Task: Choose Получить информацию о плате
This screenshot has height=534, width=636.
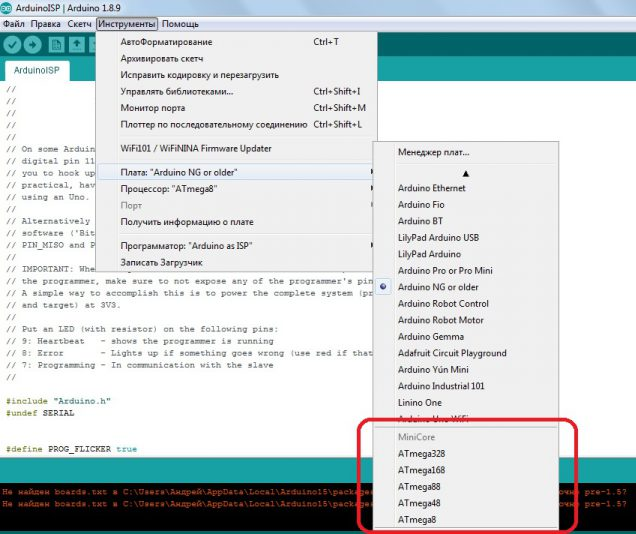Action: tap(235, 222)
